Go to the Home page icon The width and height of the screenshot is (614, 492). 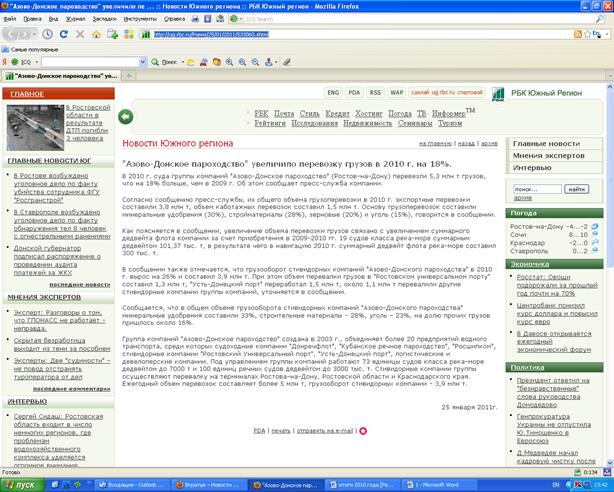pos(96,34)
